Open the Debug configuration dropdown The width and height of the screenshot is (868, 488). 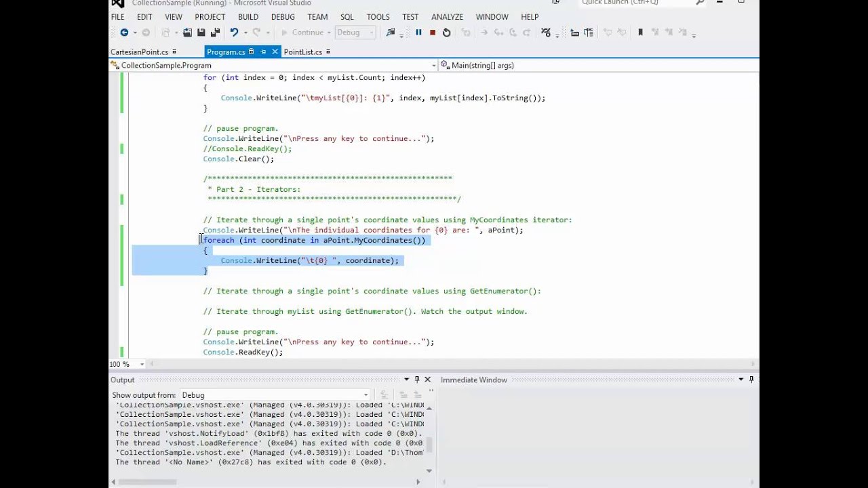pyautogui.click(x=355, y=33)
